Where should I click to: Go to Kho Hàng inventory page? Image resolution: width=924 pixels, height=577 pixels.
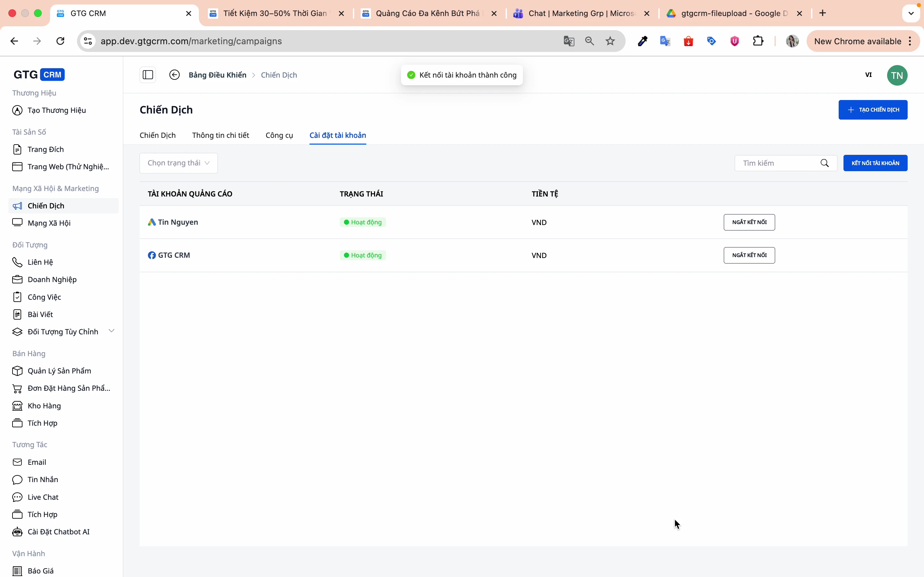point(44,406)
